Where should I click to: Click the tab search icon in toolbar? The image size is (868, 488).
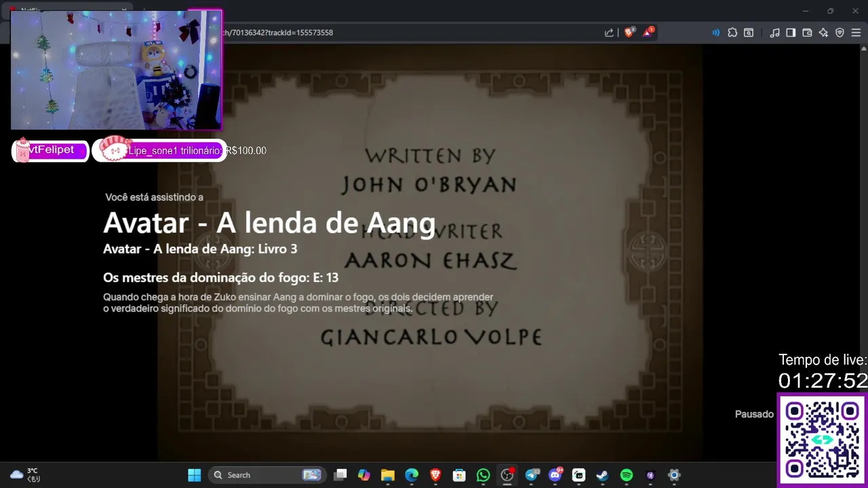click(749, 33)
